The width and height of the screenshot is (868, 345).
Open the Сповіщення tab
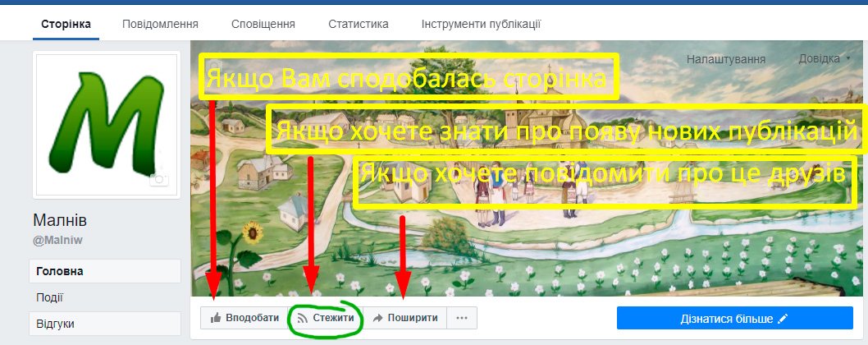tap(263, 24)
